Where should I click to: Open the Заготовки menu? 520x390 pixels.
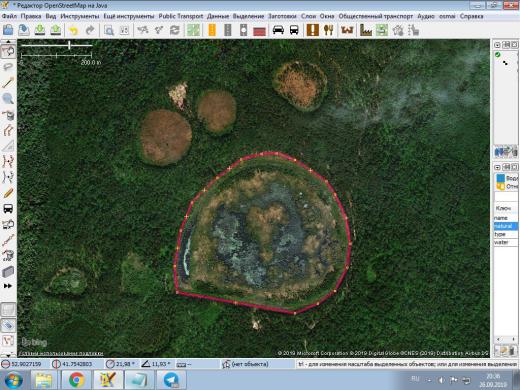(x=282, y=16)
